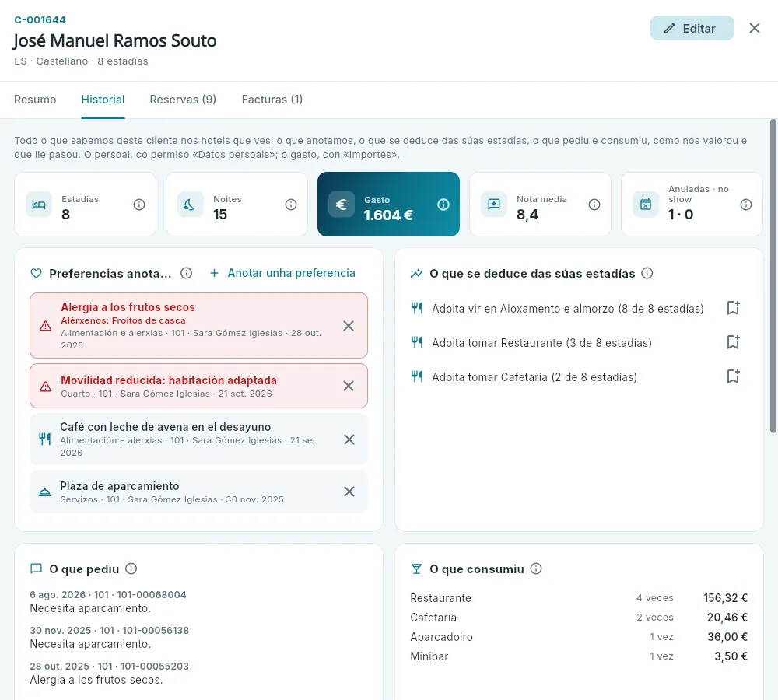
Task: Bookmark the Adoita tomar Restaurante deduction
Action: [733, 342]
